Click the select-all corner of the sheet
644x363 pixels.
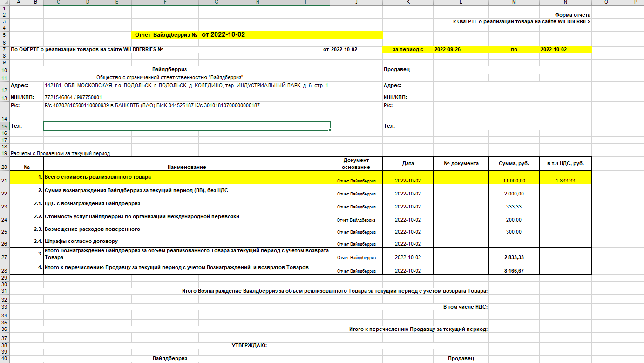click(4, 2)
